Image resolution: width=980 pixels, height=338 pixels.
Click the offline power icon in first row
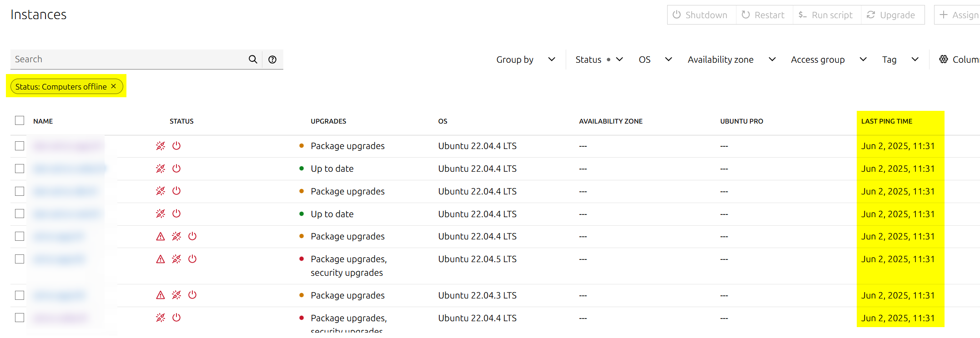click(176, 146)
